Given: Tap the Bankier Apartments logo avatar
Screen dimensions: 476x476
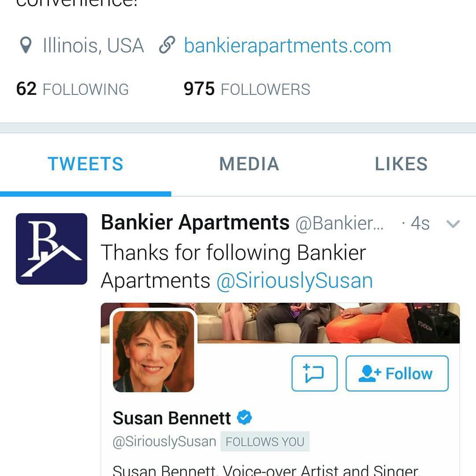Looking at the screenshot, I should tap(52, 249).
